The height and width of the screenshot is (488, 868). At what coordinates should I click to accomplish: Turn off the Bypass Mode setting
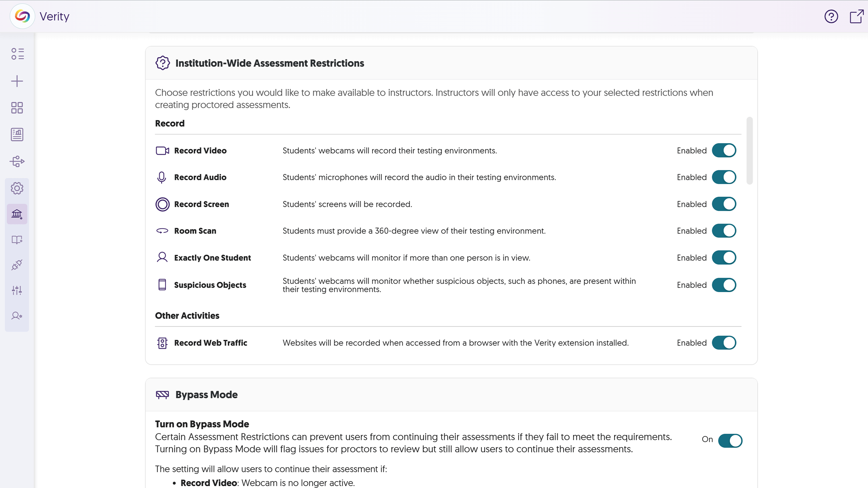730,440
